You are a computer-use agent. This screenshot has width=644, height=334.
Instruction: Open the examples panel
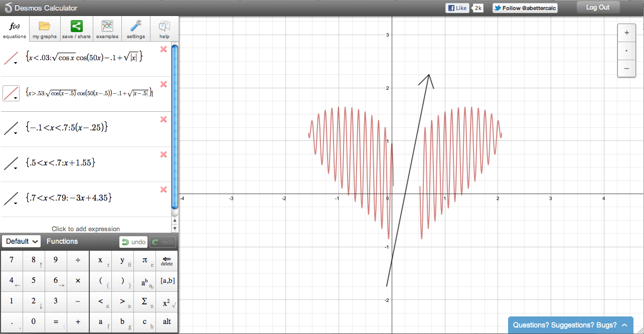pos(107,29)
